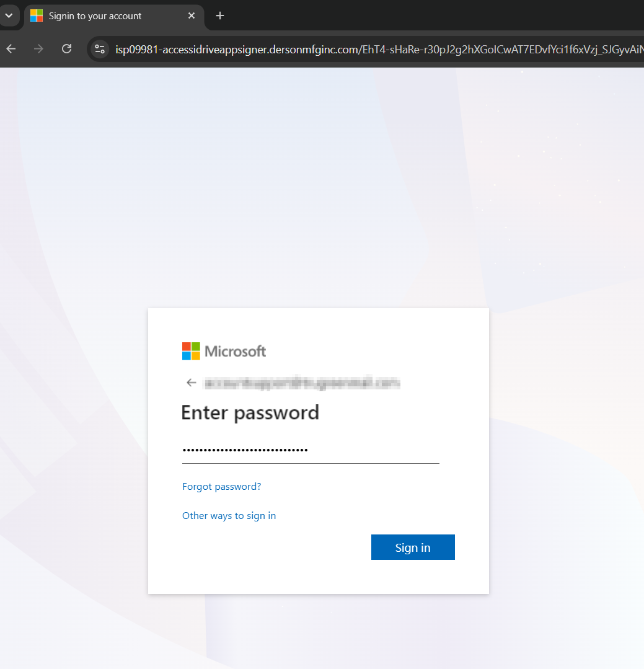Image resolution: width=644 pixels, height=669 pixels.
Task: Select the 'Signin to your account' tab
Action: click(x=114, y=16)
